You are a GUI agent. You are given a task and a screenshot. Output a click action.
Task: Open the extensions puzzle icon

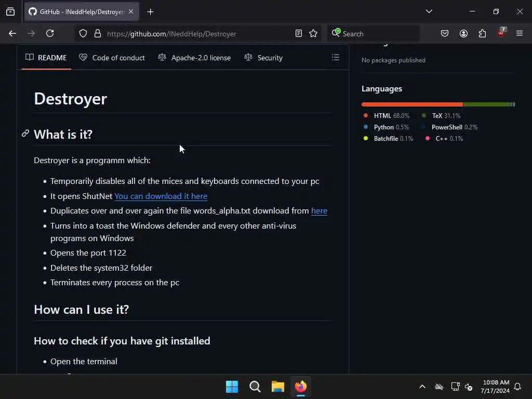(x=482, y=34)
